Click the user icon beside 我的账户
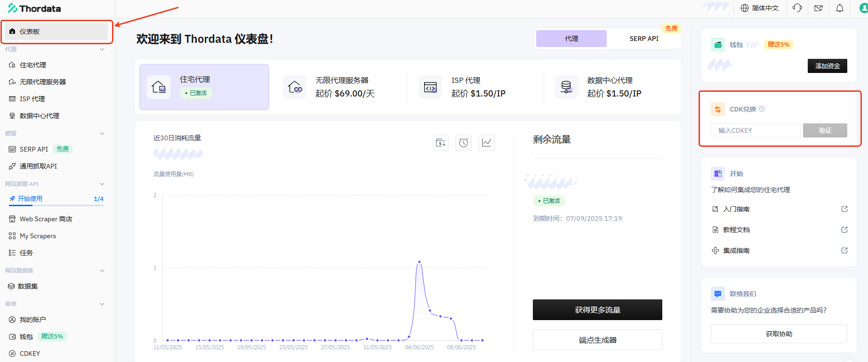The height and width of the screenshot is (362, 868). (12, 320)
